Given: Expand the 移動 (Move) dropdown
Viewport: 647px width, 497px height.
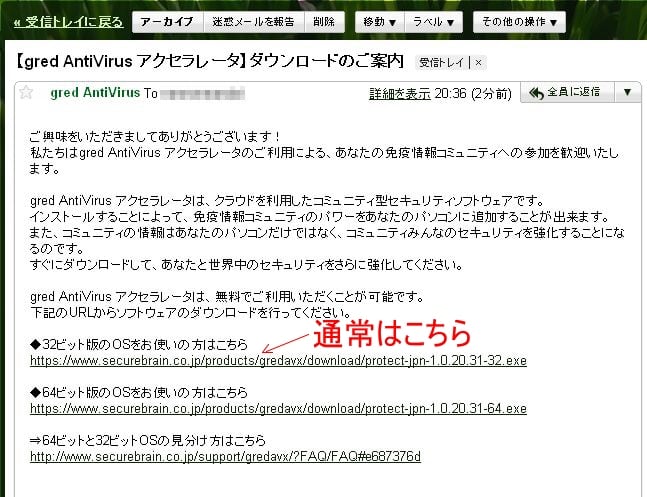Looking at the screenshot, I should [x=378, y=21].
